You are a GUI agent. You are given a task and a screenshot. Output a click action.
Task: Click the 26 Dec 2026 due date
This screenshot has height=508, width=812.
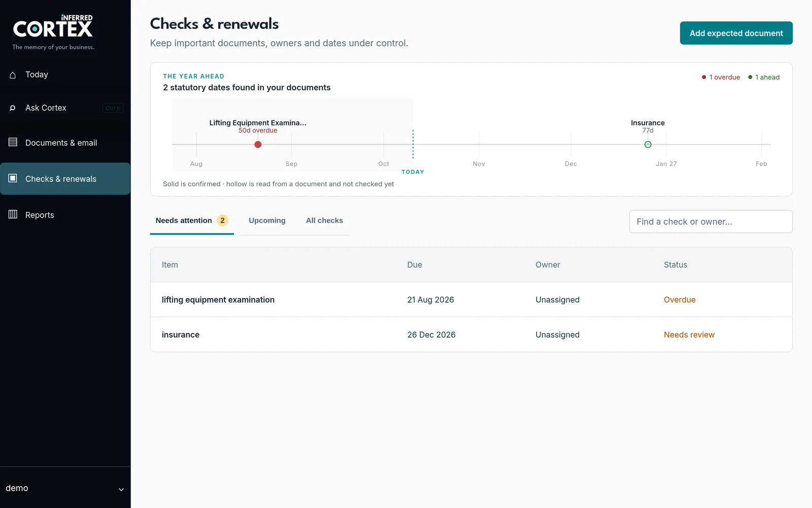[x=431, y=335]
